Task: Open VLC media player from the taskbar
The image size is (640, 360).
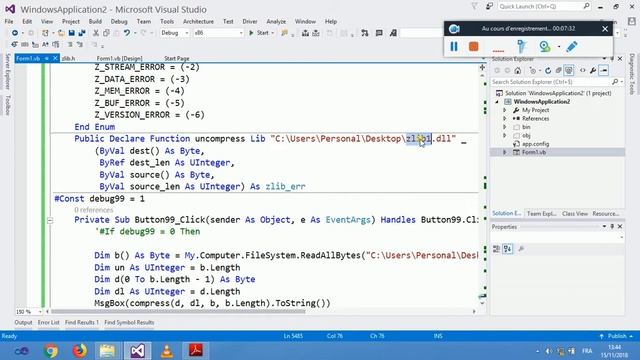Action: (167, 351)
